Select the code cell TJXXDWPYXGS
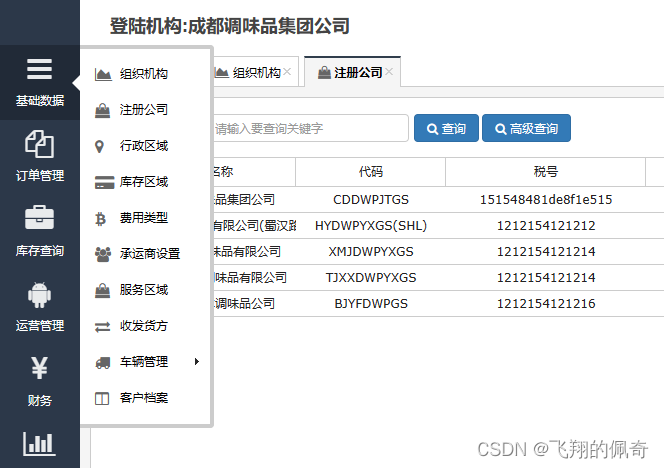The image size is (664, 468). pyautogui.click(x=371, y=278)
